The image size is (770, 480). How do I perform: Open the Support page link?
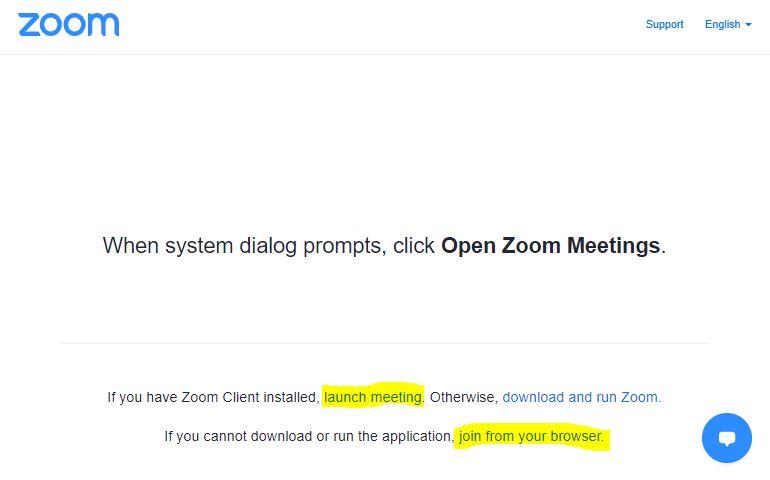pos(664,24)
